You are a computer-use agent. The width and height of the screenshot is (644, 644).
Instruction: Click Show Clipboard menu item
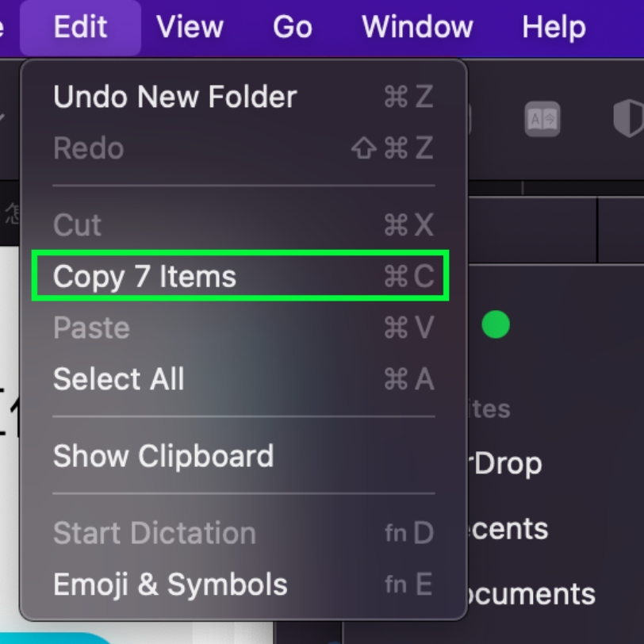(243, 455)
